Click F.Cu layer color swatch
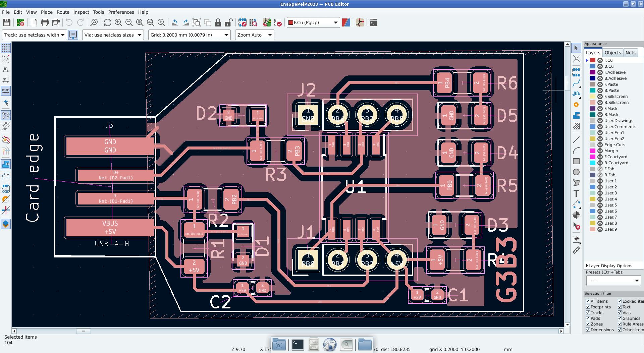Screen dimensions: 644x353 point(593,60)
